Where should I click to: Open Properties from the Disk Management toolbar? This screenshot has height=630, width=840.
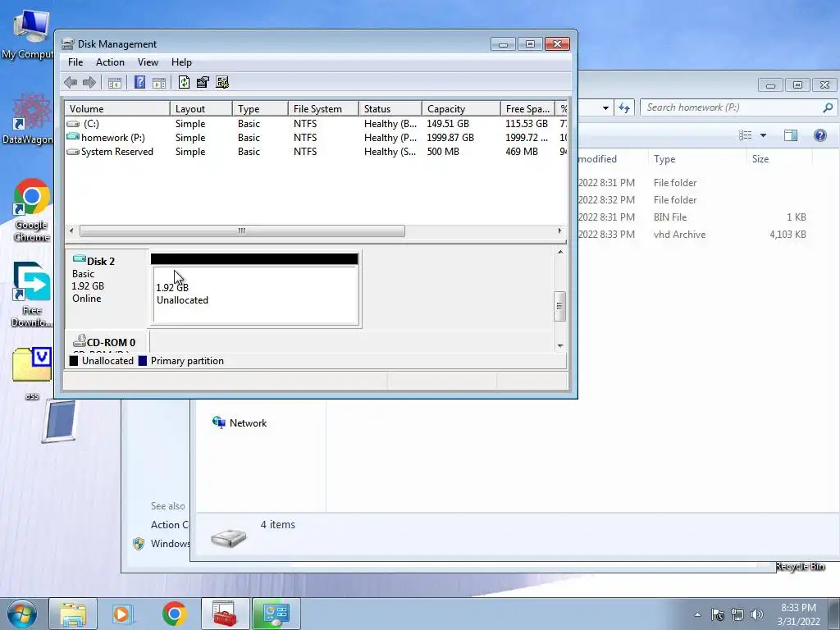[203, 83]
